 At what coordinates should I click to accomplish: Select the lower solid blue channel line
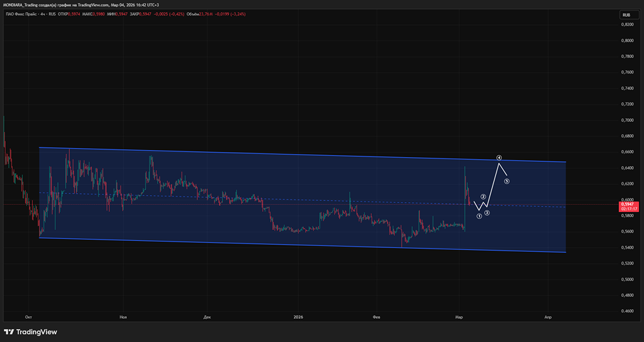302,245
